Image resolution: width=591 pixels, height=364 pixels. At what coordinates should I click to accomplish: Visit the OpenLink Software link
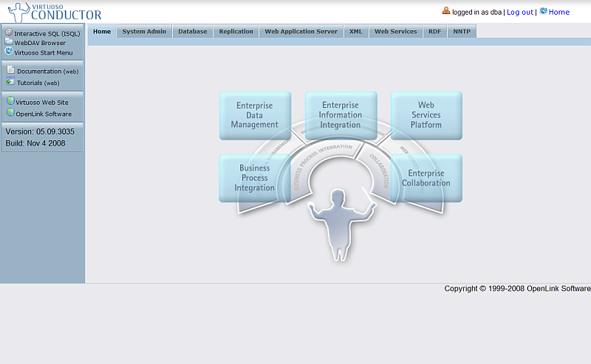click(44, 114)
